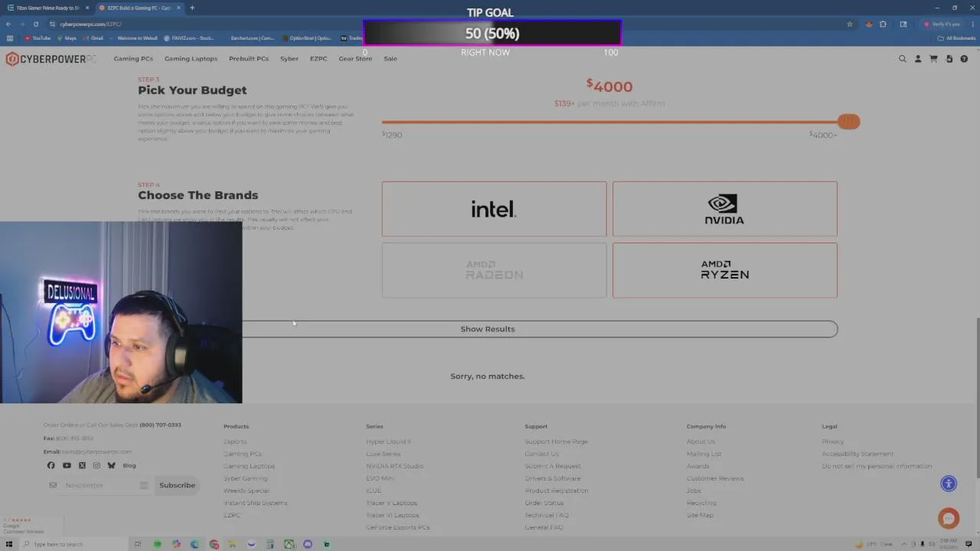Open the Customer Reviews footer link
The height and width of the screenshot is (551, 980).
[715, 478]
